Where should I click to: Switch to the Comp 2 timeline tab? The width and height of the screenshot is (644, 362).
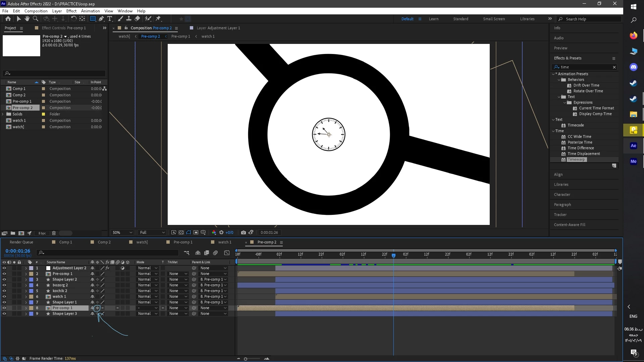tap(104, 242)
